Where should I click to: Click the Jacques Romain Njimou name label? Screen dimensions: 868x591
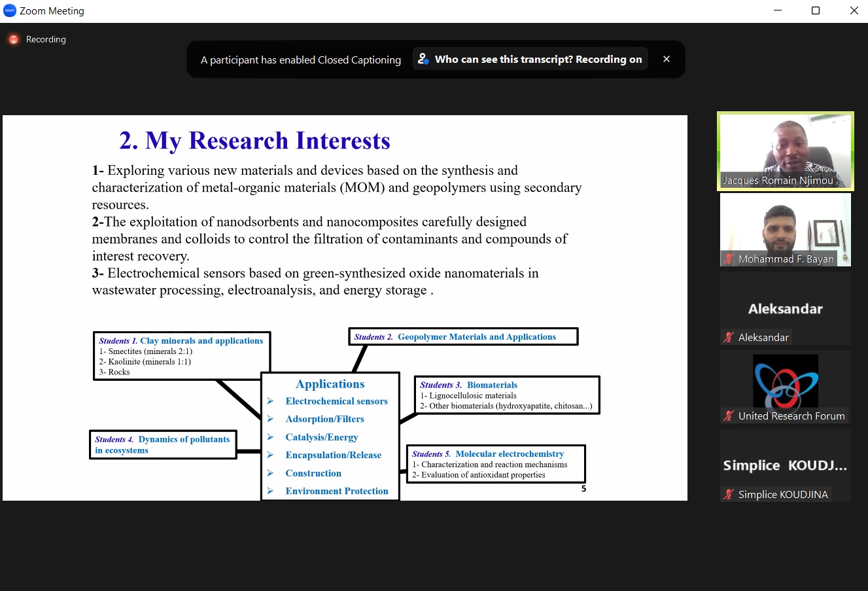pos(778,181)
